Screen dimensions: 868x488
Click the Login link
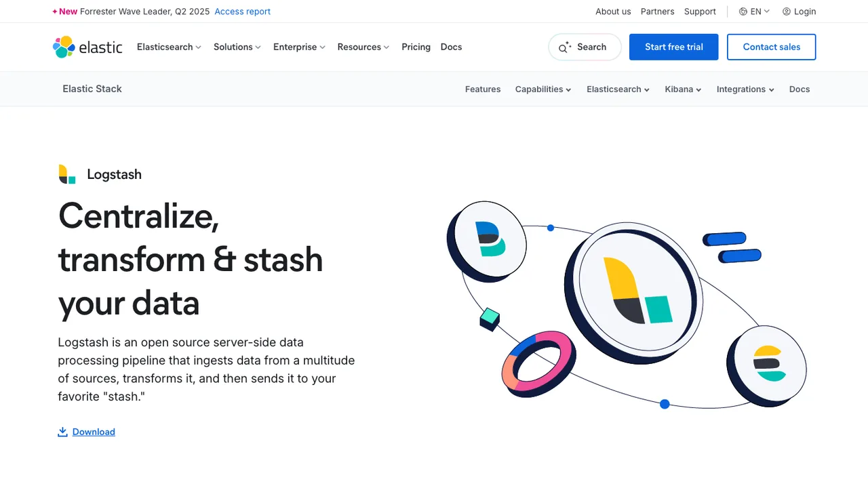coord(805,12)
